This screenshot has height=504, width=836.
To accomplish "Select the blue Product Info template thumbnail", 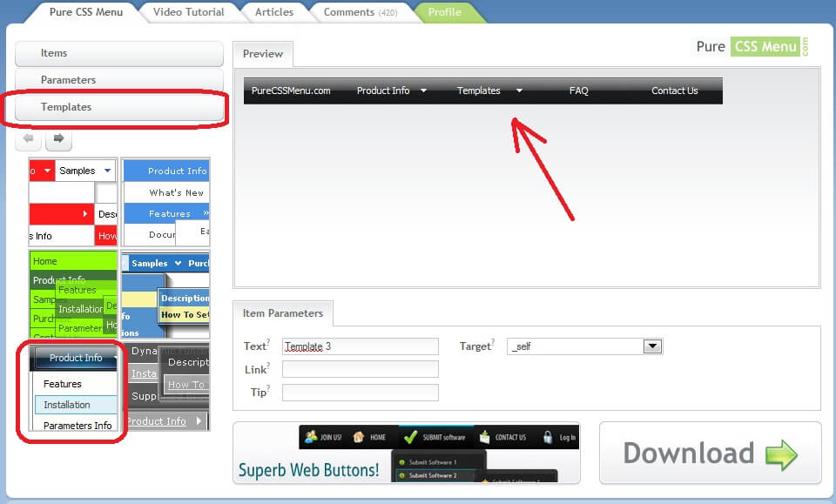I will [x=165, y=202].
